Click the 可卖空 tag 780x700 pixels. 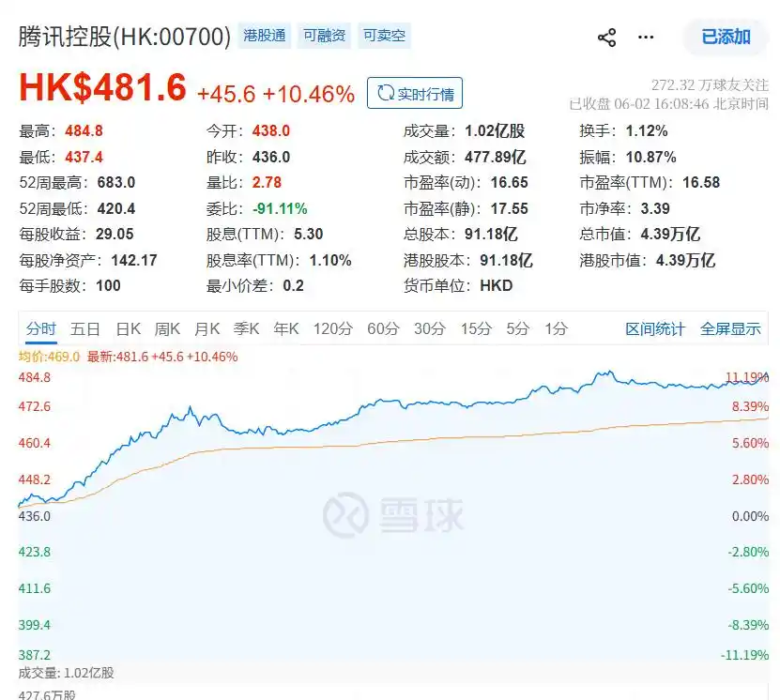(384, 36)
